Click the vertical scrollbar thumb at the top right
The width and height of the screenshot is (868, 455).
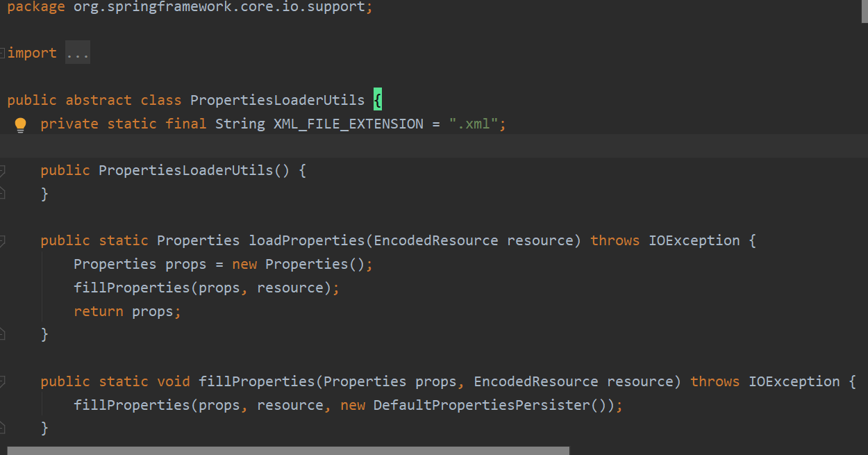tap(865, 12)
